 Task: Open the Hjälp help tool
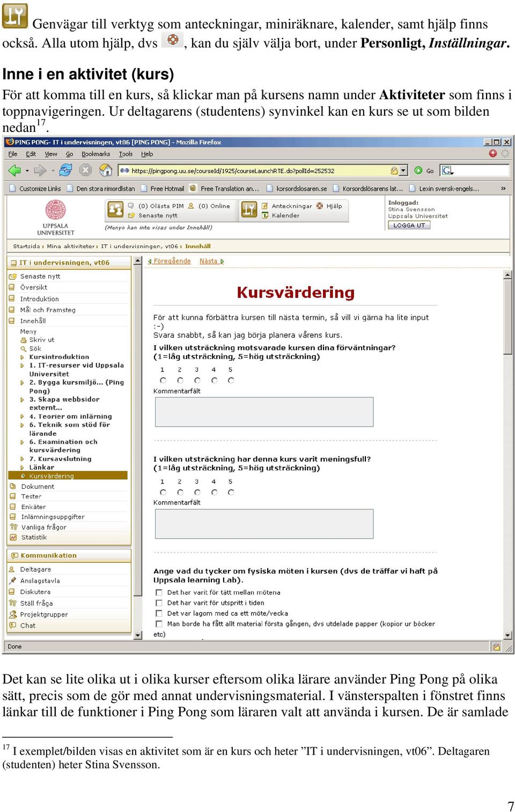[329, 206]
